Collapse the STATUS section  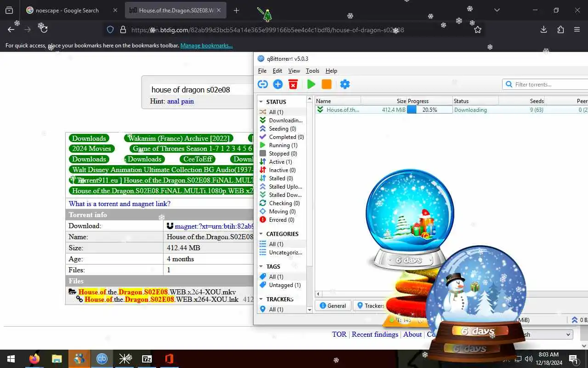pos(261,102)
